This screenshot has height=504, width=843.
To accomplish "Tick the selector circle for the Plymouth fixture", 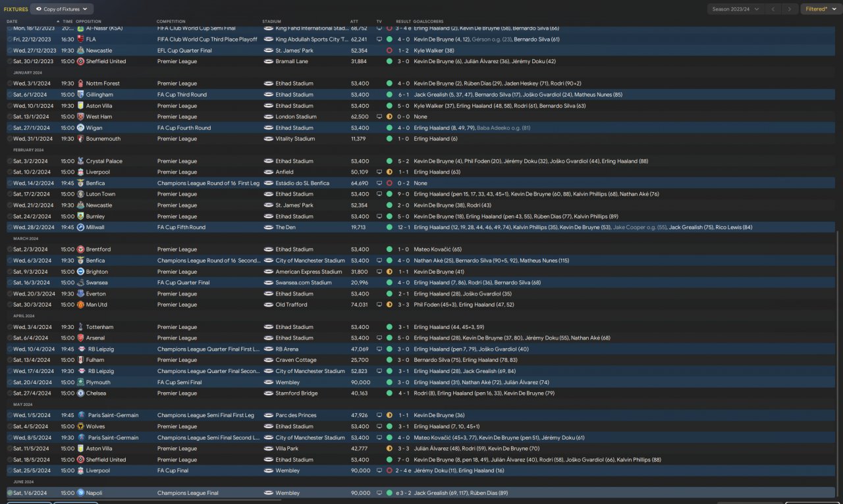I will click(10, 382).
